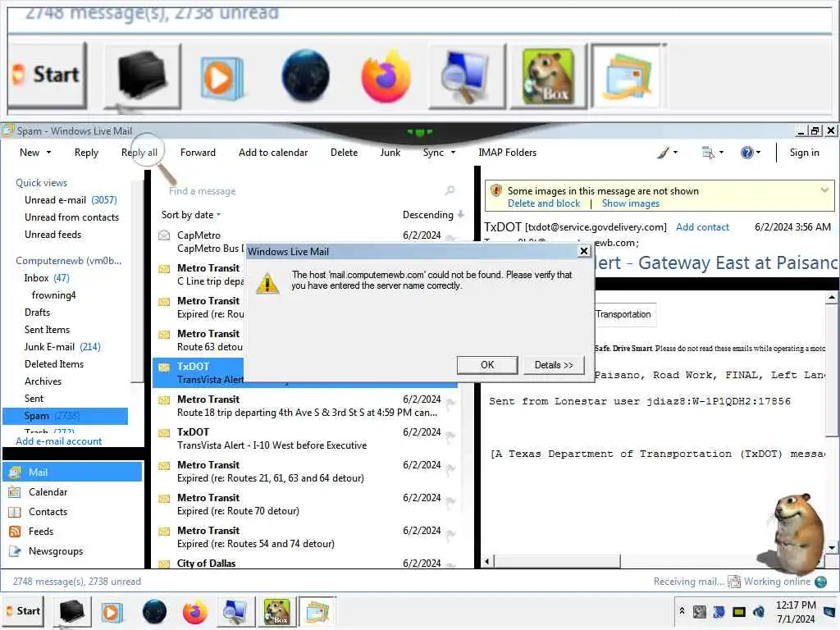Open Firefox from the bottom taskbar

194,611
